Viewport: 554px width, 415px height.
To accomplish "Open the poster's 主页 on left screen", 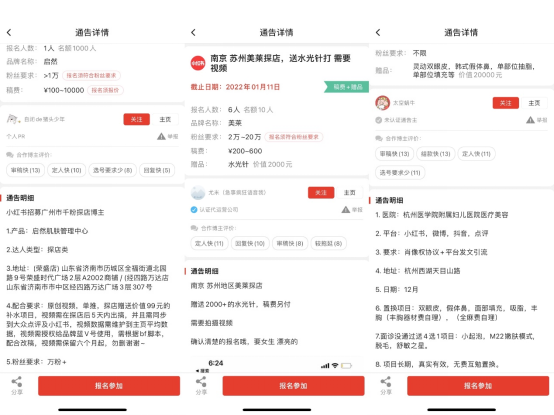I will [x=165, y=119].
